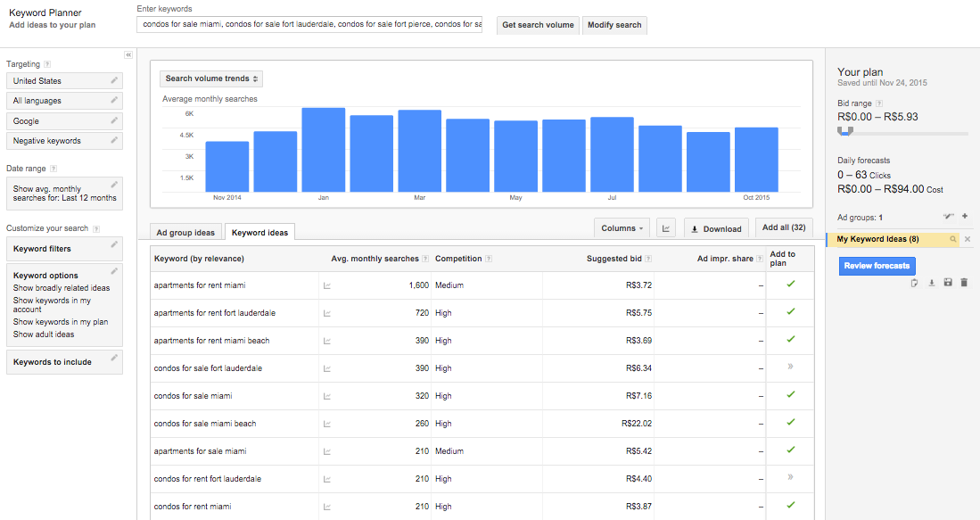The width and height of the screenshot is (980, 520).
Task: Show trend chart for condos for sale miami
Action: (327, 396)
